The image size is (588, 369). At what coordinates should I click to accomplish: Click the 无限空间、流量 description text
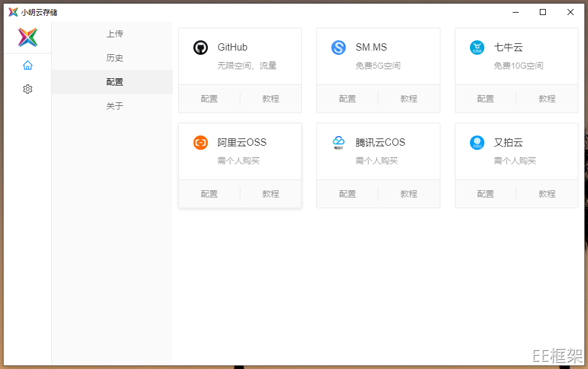pos(247,66)
